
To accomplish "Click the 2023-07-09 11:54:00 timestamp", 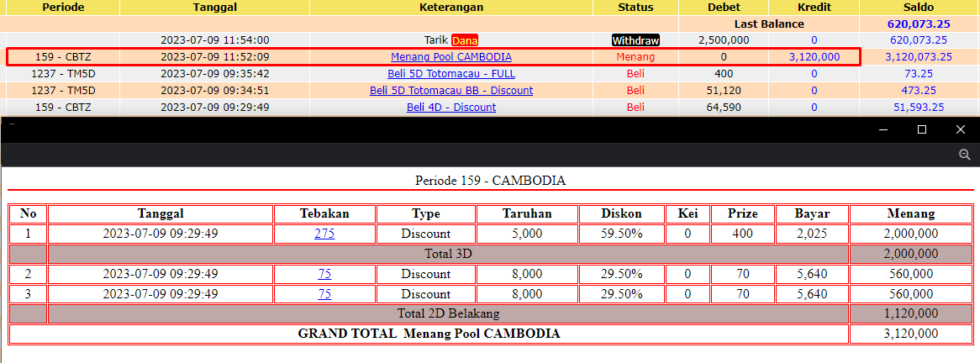I will (x=215, y=40).
